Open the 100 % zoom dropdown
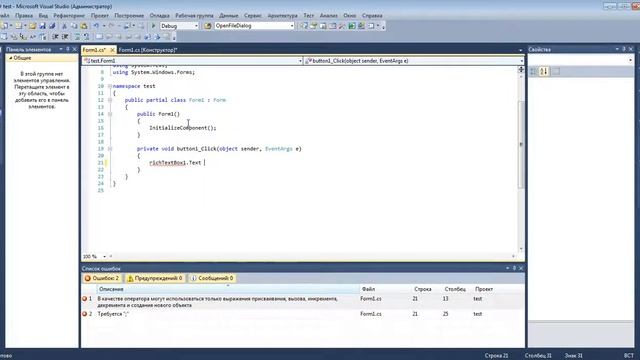 pos(104,256)
